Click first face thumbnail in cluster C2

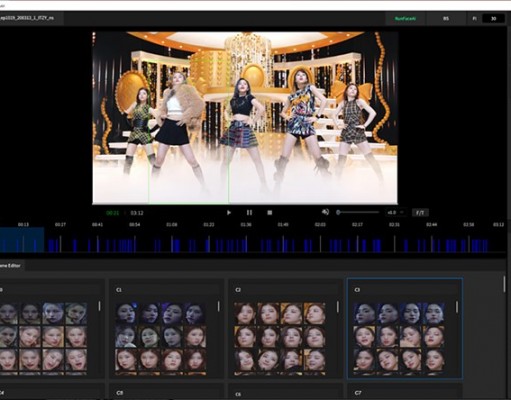(245, 313)
